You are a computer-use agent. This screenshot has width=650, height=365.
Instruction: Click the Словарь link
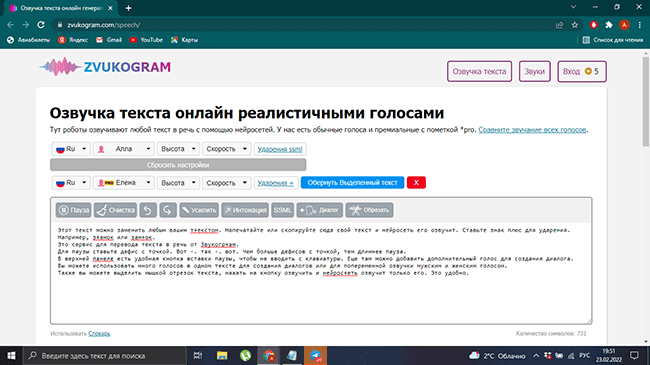pyautogui.click(x=99, y=333)
